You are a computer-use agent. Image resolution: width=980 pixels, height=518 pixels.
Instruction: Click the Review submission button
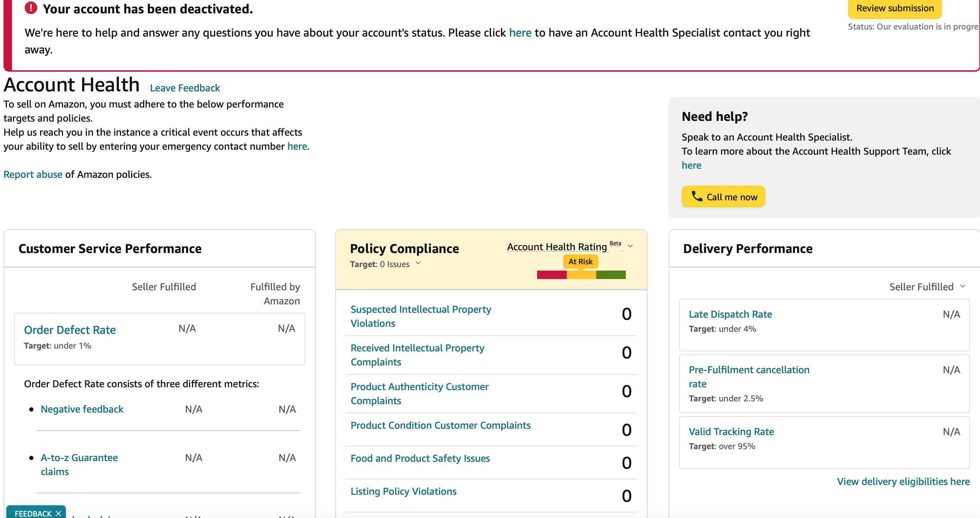(895, 8)
